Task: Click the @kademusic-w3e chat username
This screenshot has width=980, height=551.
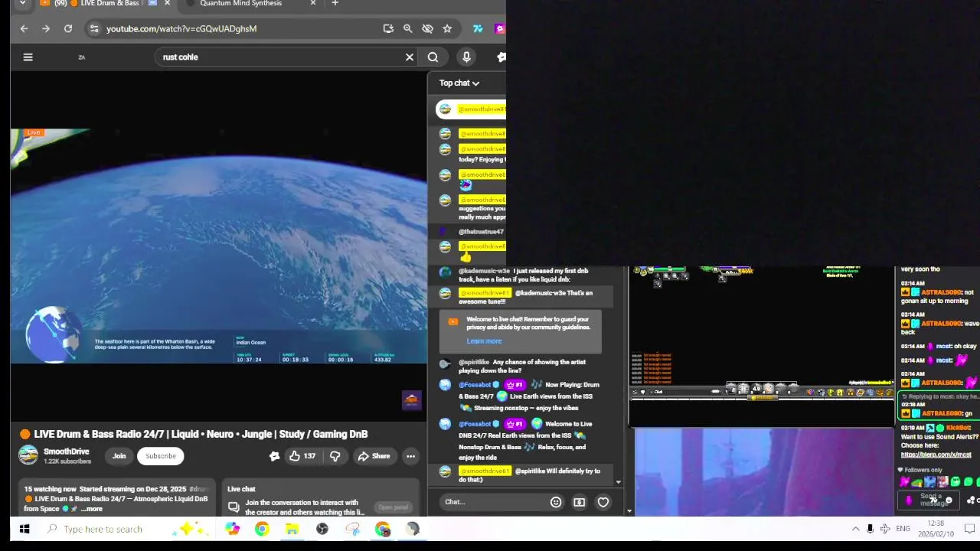Action: (x=484, y=271)
